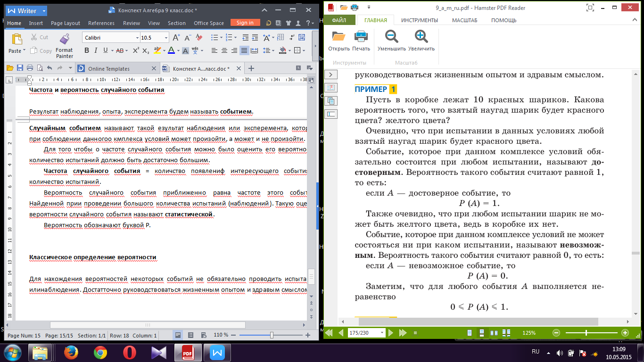Image resolution: width=644 pixels, height=362 pixels.
Task: Open the Insert tab in Writer
Action: pos(36,23)
